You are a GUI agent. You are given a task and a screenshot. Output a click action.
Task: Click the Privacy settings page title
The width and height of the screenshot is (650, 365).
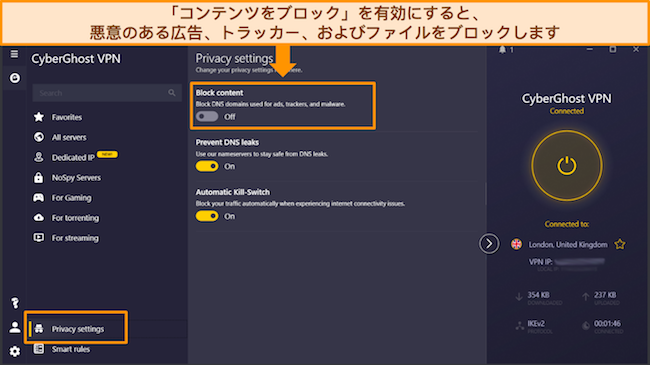click(234, 58)
